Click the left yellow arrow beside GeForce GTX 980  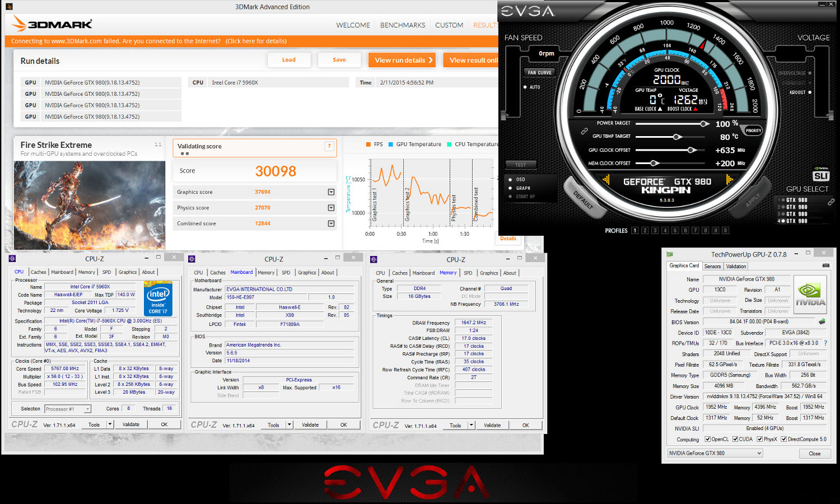[606, 180]
